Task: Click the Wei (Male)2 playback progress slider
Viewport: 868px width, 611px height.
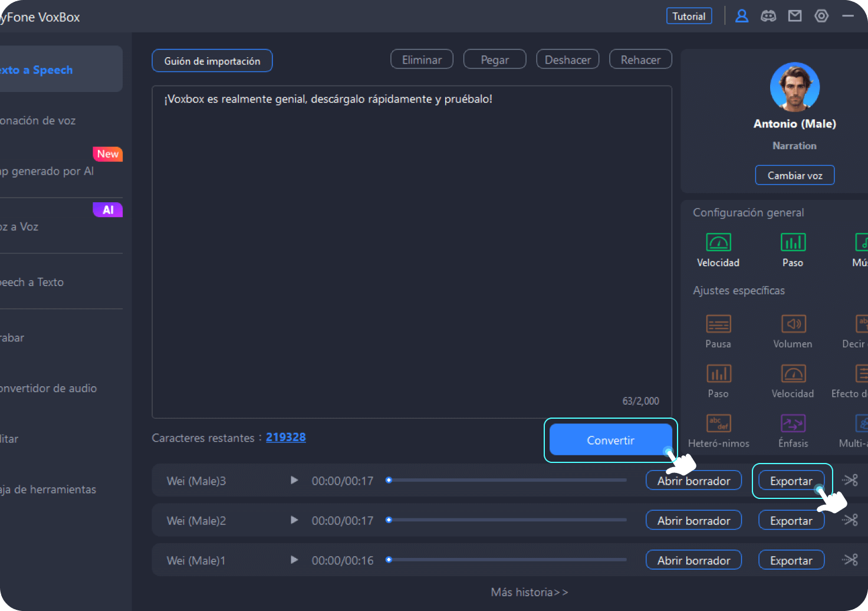Action: click(507, 520)
